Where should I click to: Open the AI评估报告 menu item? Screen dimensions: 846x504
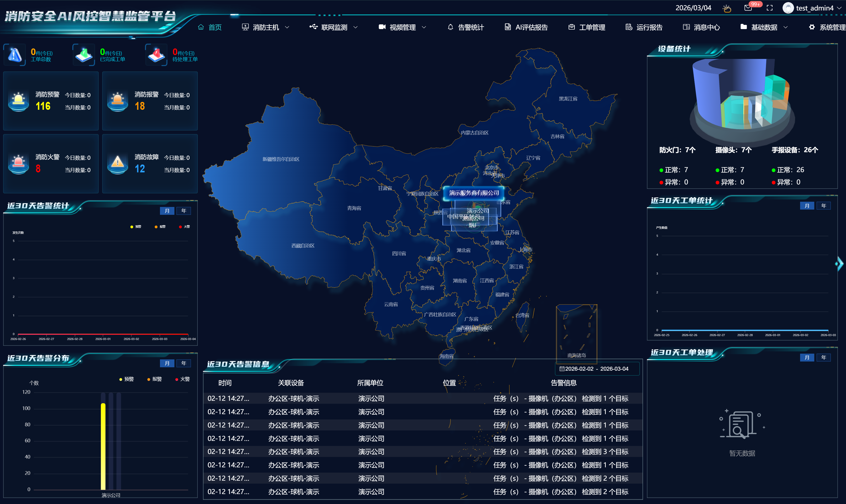pyautogui.click(x=531, y=27)
